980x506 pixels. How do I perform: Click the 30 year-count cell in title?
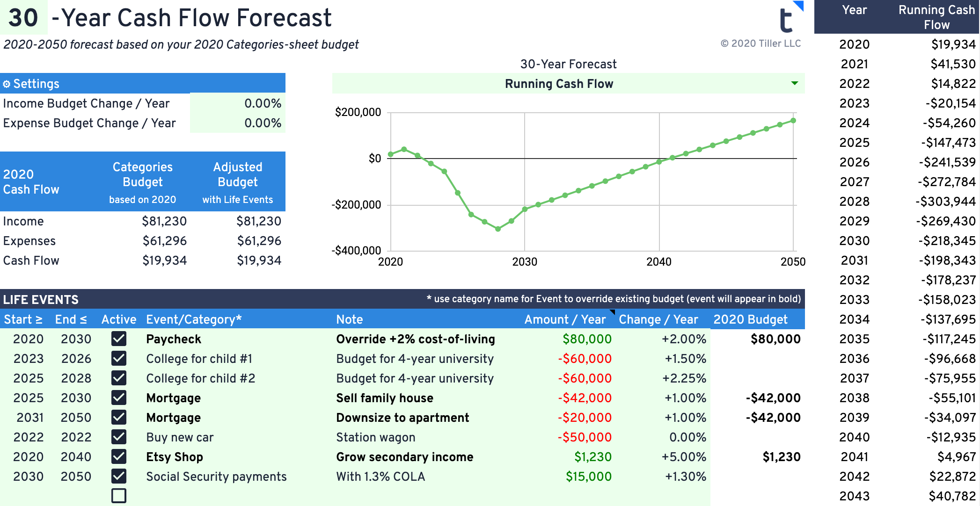(23, 18)
